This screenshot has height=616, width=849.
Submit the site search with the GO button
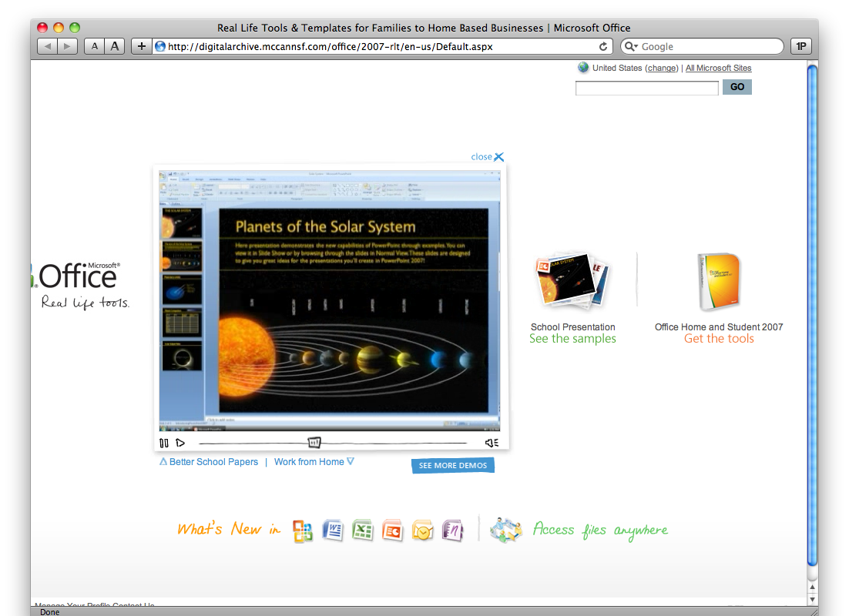click(x=737, y=87)
